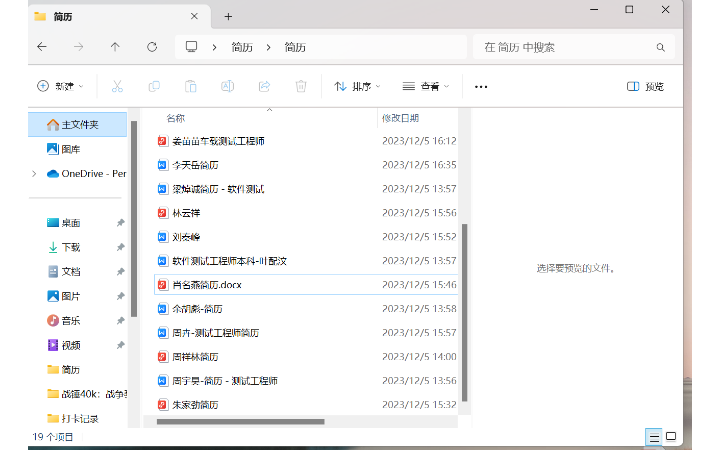Switch to large icons view in status bar
Screen dimensions: 720x450
(x=671, y=437)
